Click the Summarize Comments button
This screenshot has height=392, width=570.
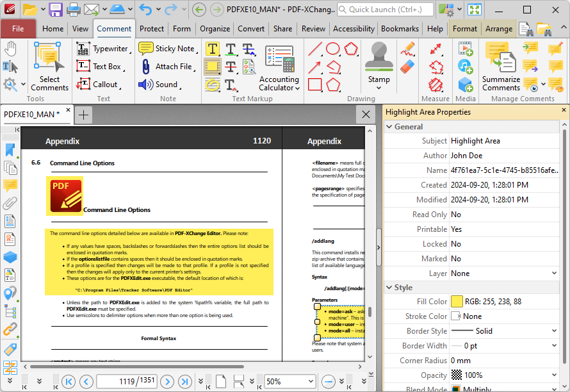501,66
